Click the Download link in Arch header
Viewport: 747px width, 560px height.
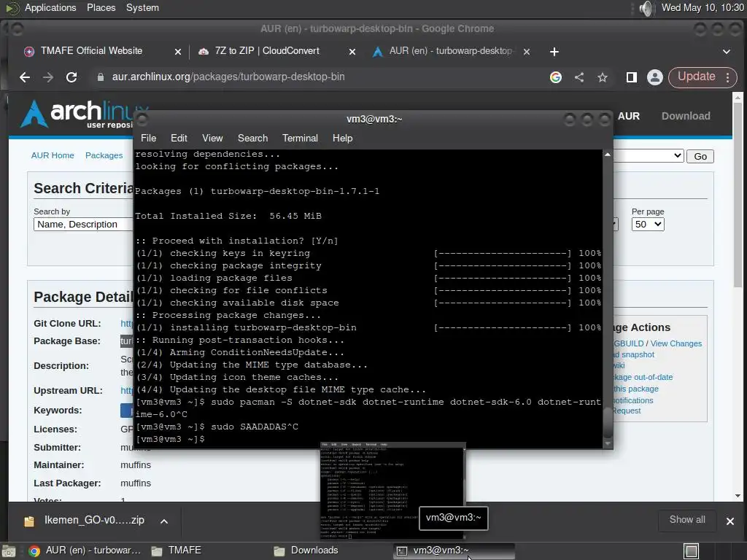pyautogui.click(x=686, y=116)
